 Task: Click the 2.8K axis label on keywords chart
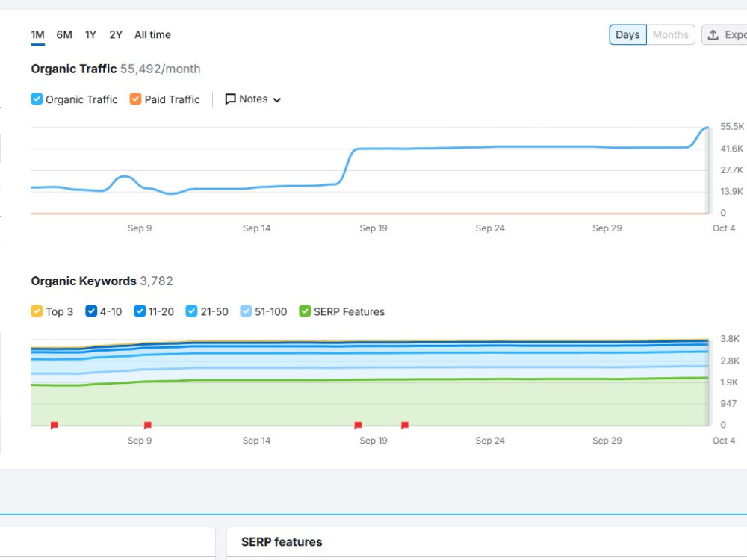click(x=730, y=361)
